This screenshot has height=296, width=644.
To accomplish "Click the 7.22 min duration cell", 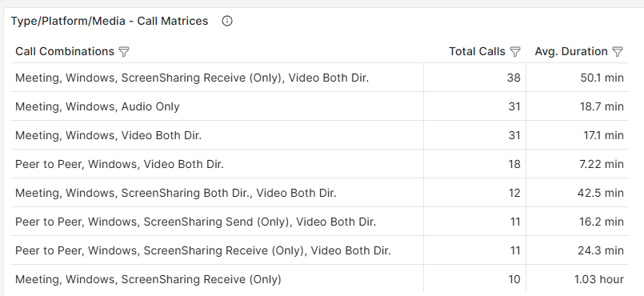I will pyautogui.click(x=578, y=164).
